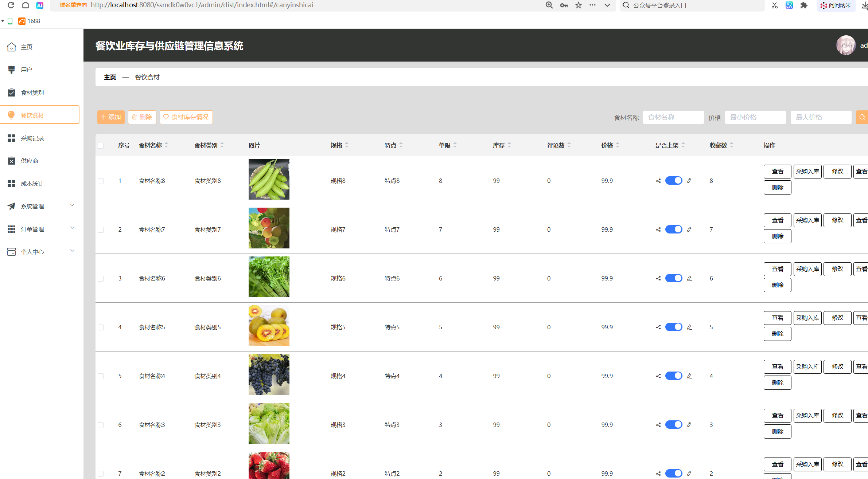Click 修改 for row 食材名称7
This screenshot has height=479, width=868.
(x=837, y=220)
